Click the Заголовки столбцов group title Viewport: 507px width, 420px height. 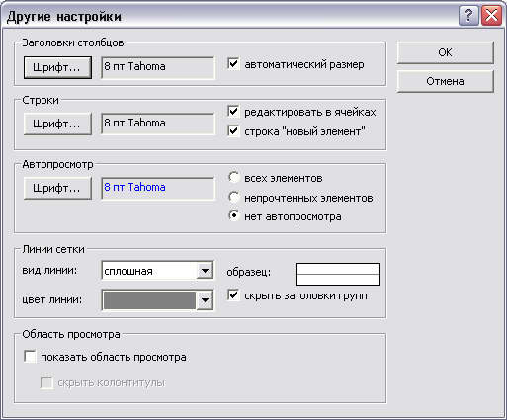tap(73, 42)
